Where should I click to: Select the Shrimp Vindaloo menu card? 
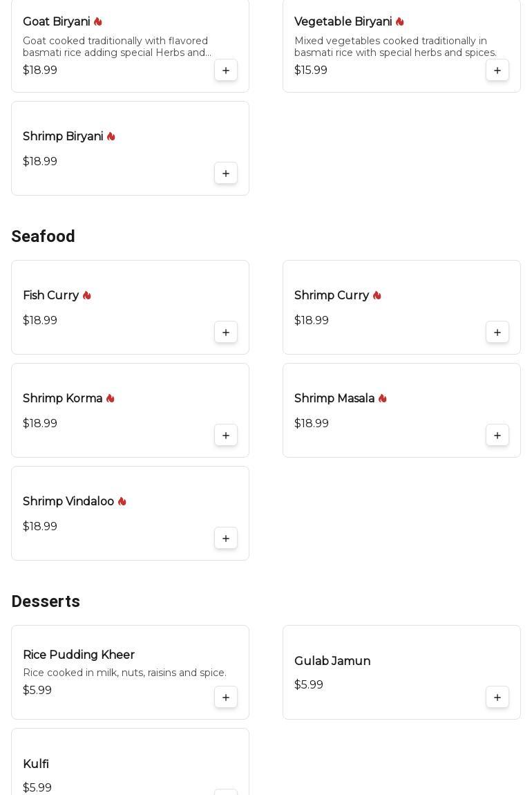point(130,513)
